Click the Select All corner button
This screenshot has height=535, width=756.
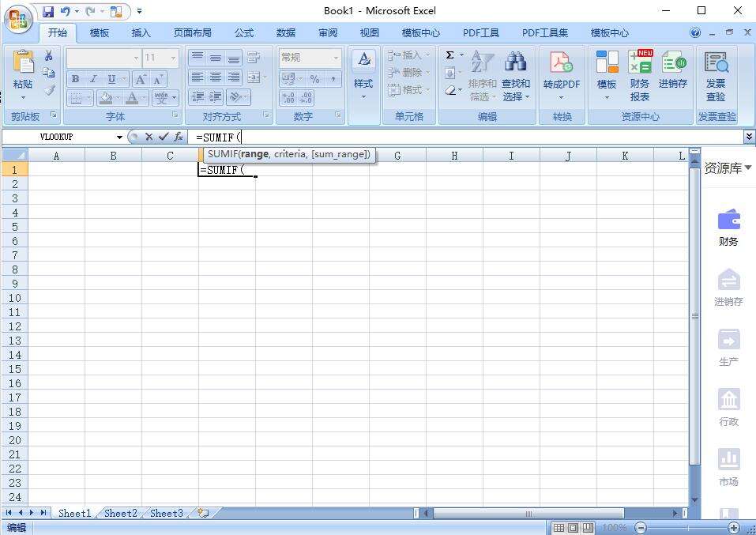coord(15,156)
